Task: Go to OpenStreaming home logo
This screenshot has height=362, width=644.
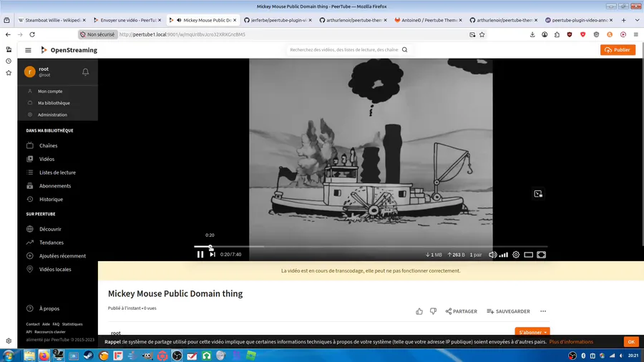Action: (69, 50)
